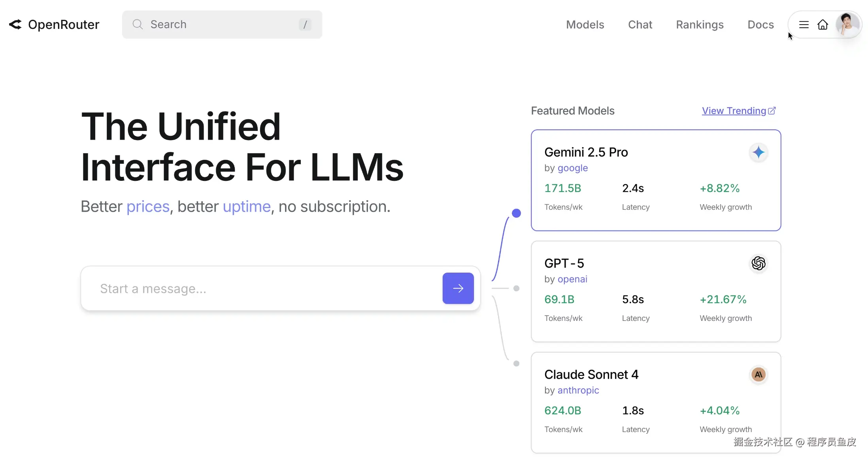Viewport: 868px width, 459px height.
Task: Click the Start a message input
Action: coord(261,288)
